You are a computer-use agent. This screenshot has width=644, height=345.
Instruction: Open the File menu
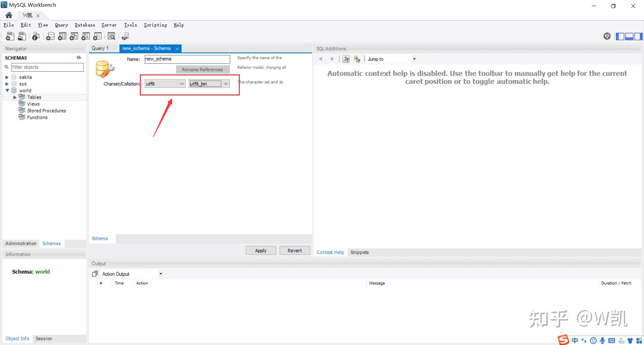pos(9,25)
